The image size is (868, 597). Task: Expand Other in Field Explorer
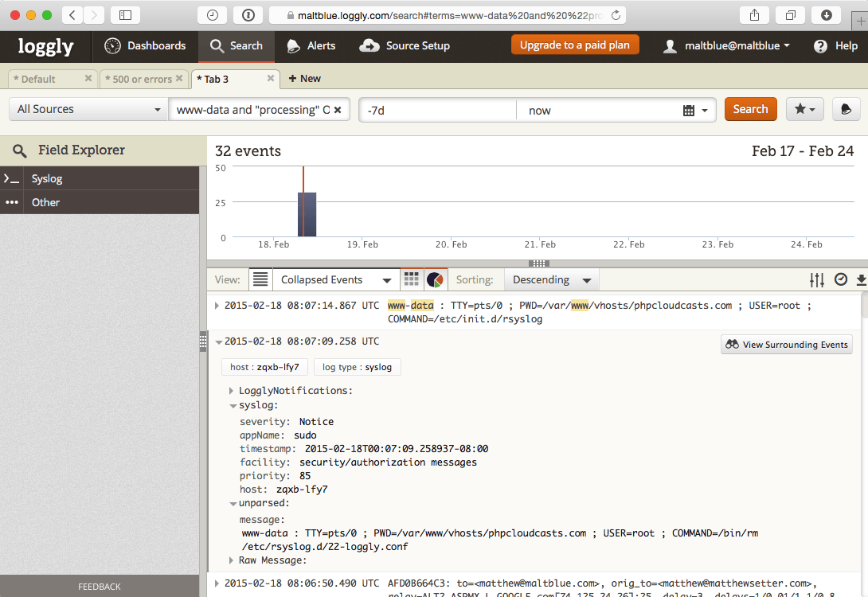100,202
